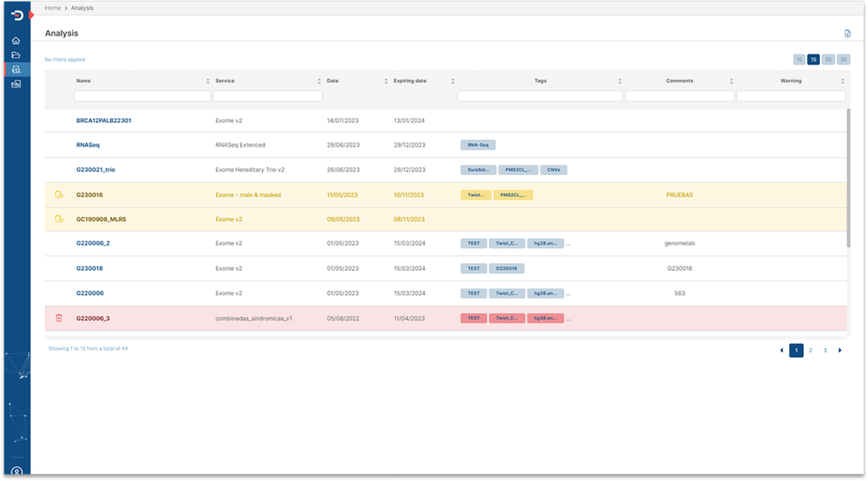Click the G230018 tag
This screenshot has height=481, width=868.
pyautogui.click(x=507, y=268)
